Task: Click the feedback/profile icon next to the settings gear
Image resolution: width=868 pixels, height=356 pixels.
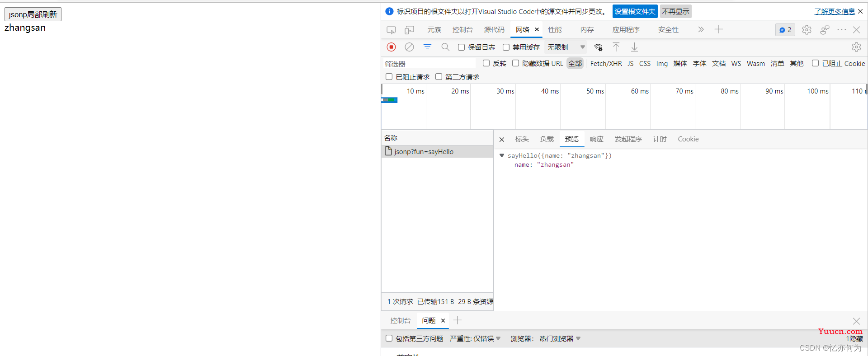Action: pyautogui.click(x=825, y=30)
